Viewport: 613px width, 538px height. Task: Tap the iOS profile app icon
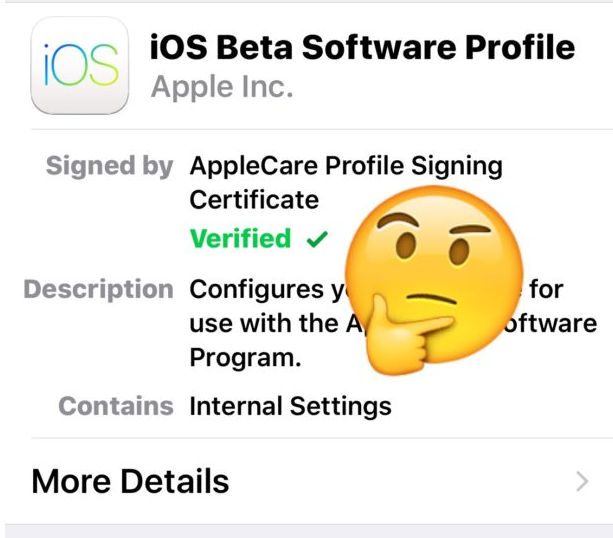80,65
